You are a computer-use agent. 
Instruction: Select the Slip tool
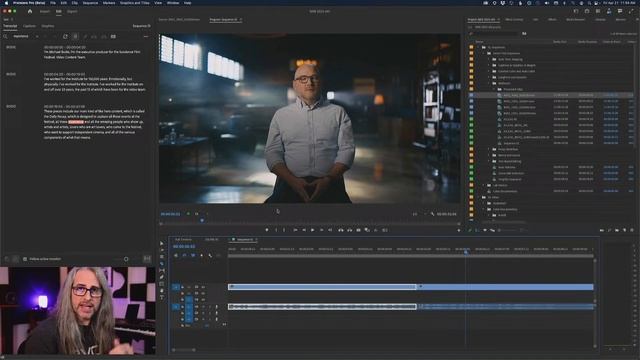coord(162,270)
